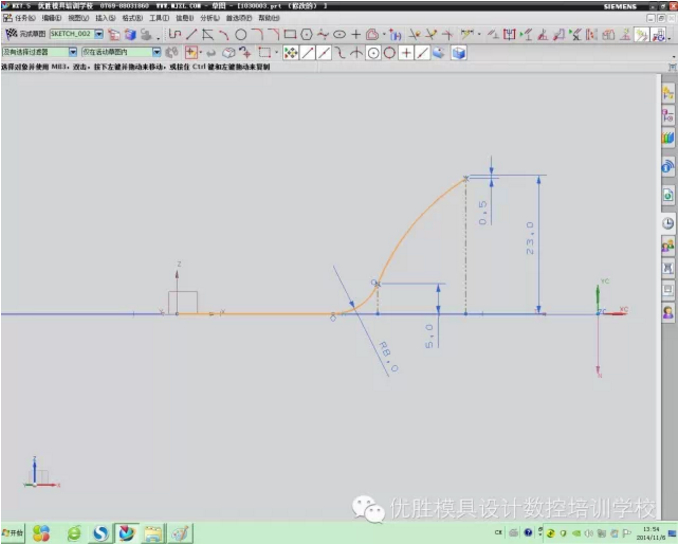Expand the 没有选择过滤器 selection filter dropdown
This screenshot has height=545, width=679.
point(72,52)
